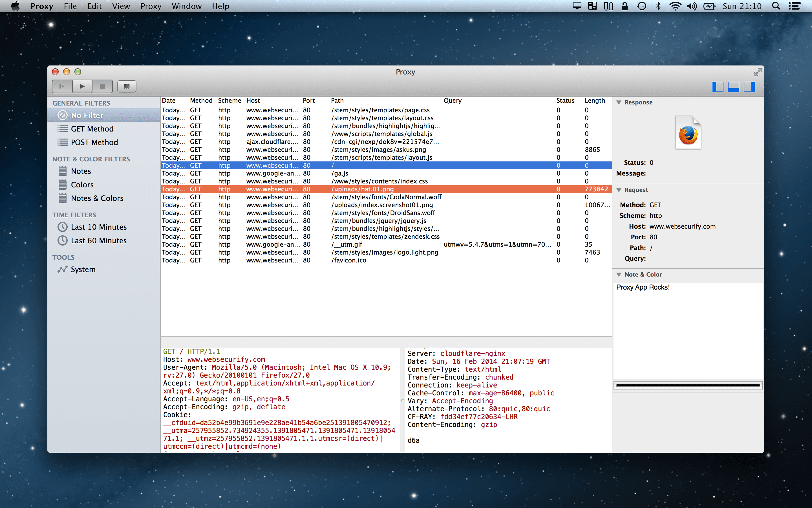Viewport: 812px width, 508px height.
Task: Click the Bluetooth menu bar icon
Action: [x=658, y=6]
